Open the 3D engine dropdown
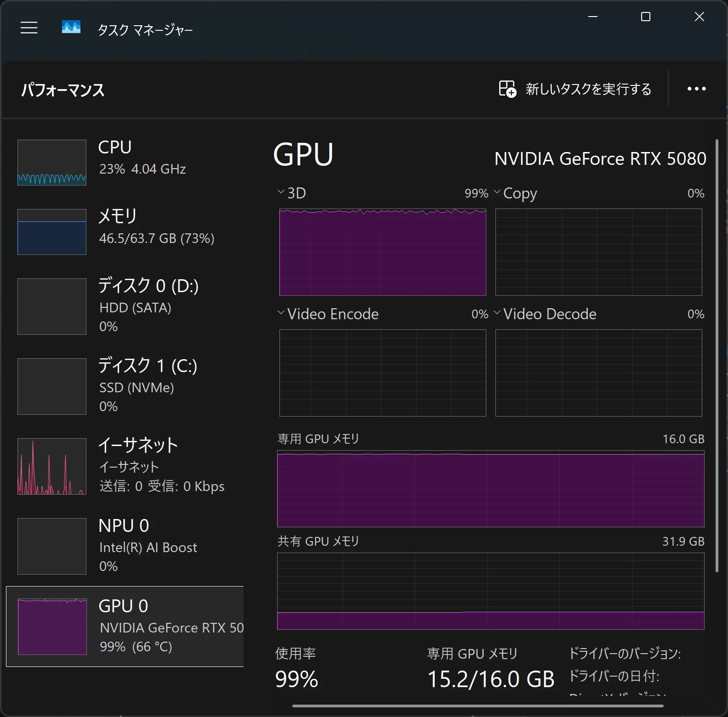728x717 pixels. (291, 193)
